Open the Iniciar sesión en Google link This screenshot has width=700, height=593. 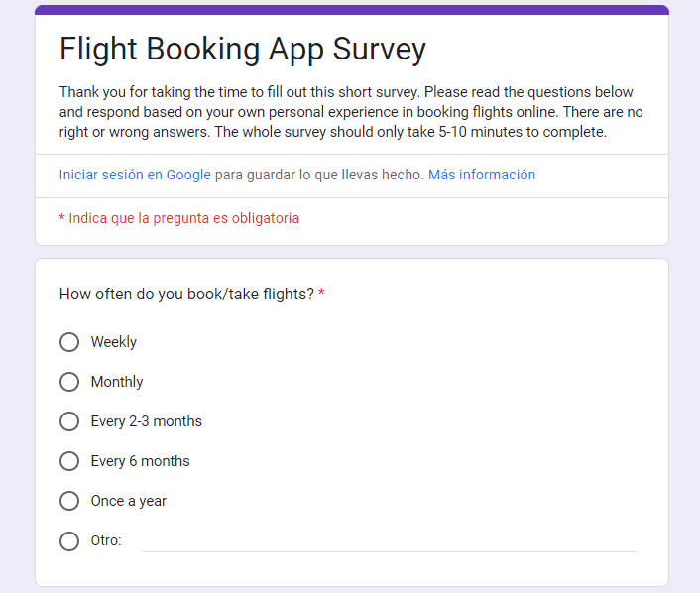[x=135, y=175]
